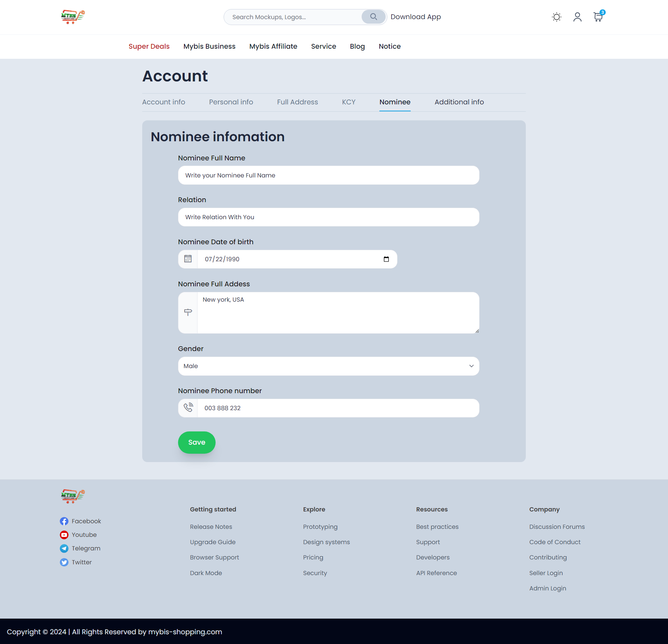Open Super Deals menu item
Screen dimensions: 668x644
(x=149, y=46)
